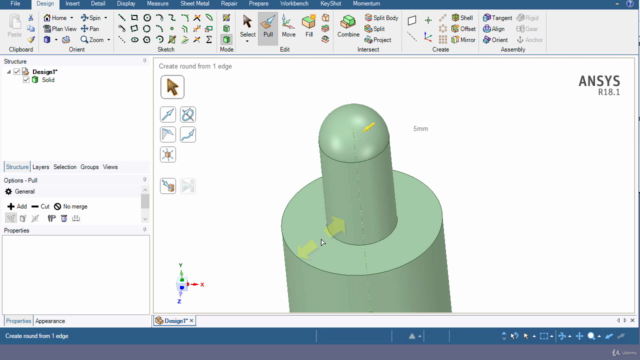Open the Spin dropdown arrow
640x360 pixels.
pyautogui.click(x=106, y=18)
